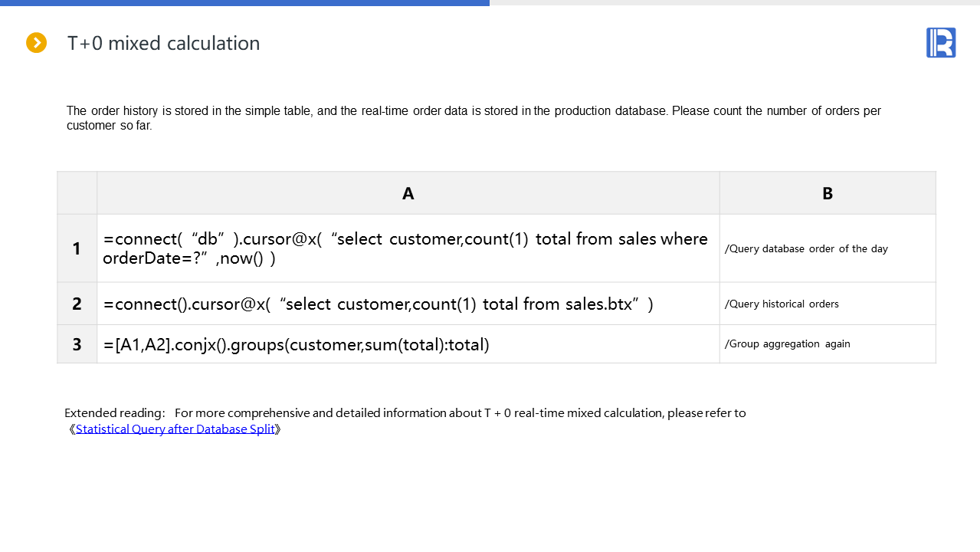Image resolution: width=980 pixels, height=552 pixels.
Task: Select the "Query database order of the day" comment
Action: pyautogui.click(x=806, y=248)
